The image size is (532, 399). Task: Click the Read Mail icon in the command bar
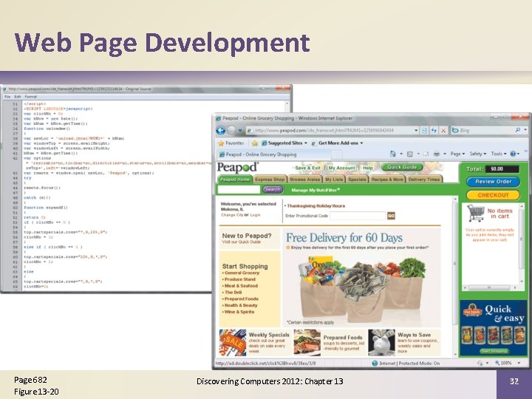click(x=426, y=154)
